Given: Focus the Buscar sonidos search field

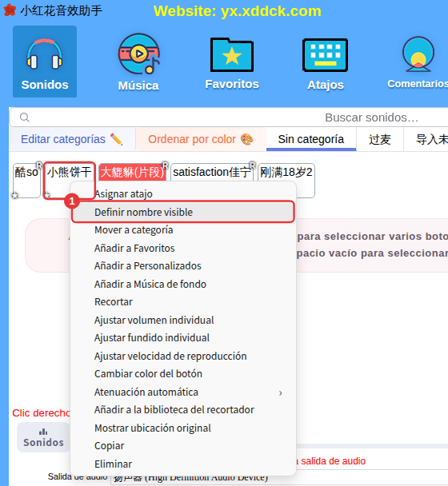Looking at the screenshot, I should 229,118.
